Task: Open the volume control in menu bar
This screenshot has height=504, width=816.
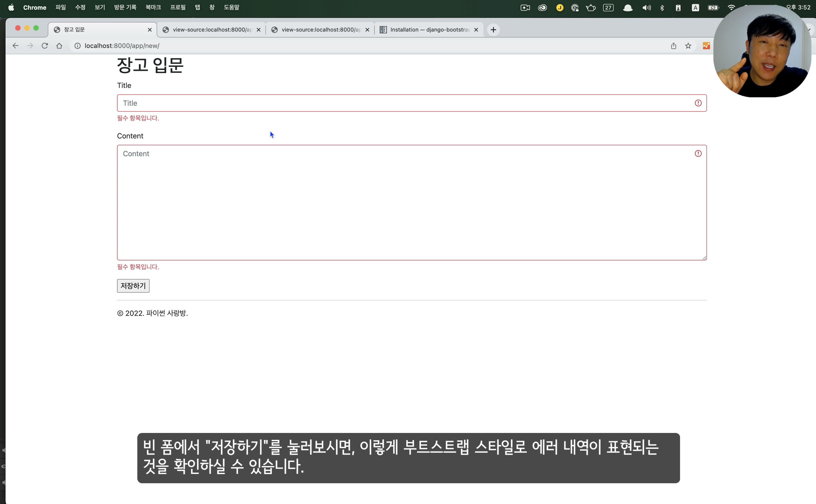Action: [x=646, y=8]
